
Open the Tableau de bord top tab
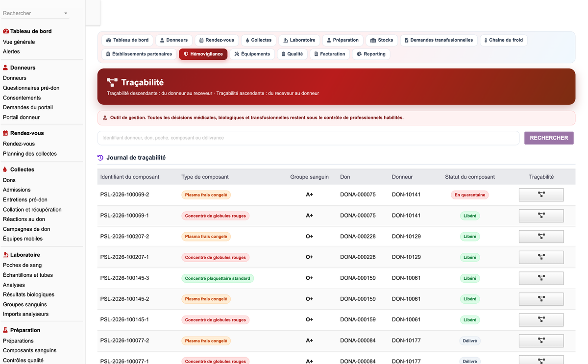(x=127, y=40)
